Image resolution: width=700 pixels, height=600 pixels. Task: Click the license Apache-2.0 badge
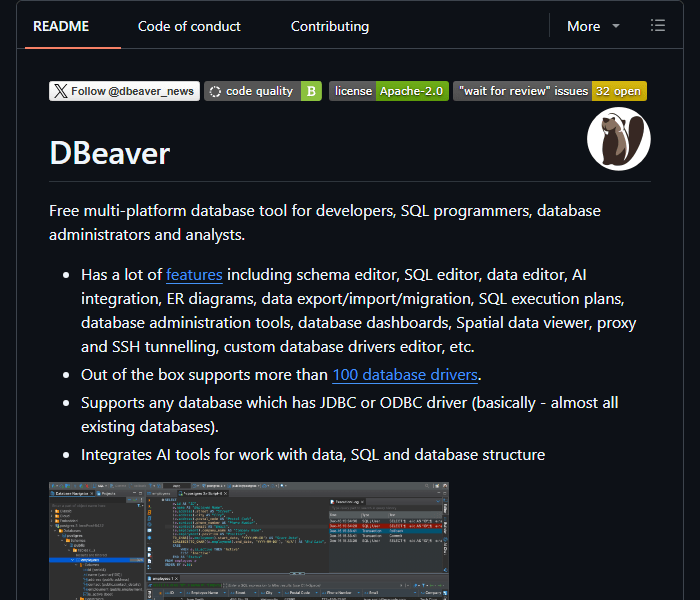coord(389,91)
